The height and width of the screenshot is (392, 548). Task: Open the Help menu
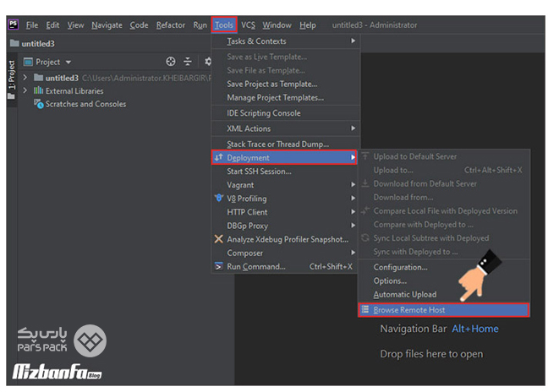pos(308,25)
